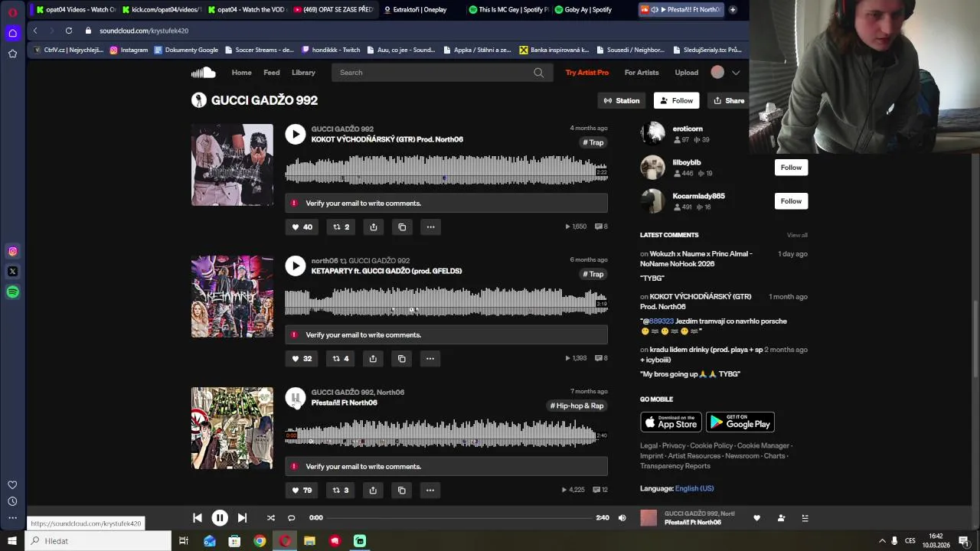Skip to previous track in player
This screenshot has height=551, width=980.
tap(198, 518)
